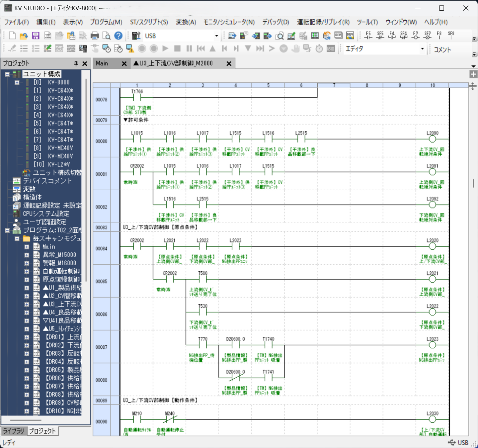Click the コメント toolbar button

pyautogui.click(x=442, y=49)
